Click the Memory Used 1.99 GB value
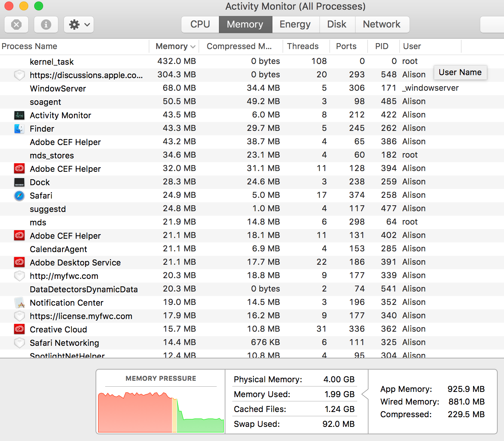Viewport: 504px width, 441px height. pos(340,394)
